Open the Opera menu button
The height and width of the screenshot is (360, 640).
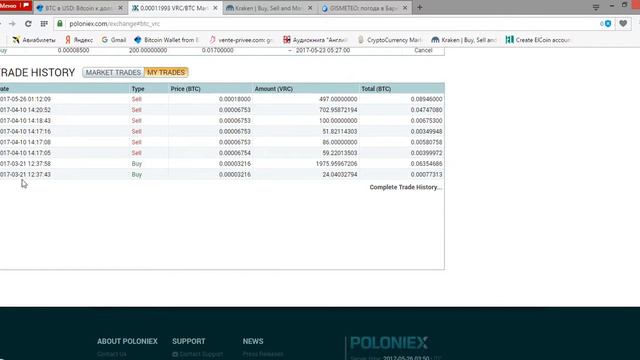pos(15,6)
